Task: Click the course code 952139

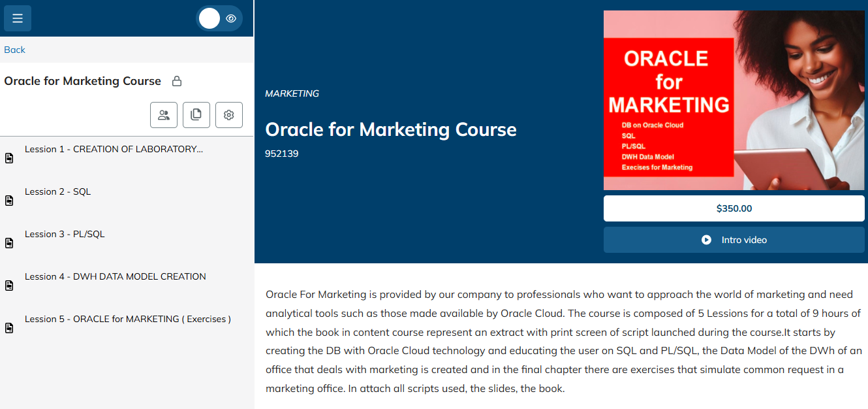Action: tap(282, 154)
